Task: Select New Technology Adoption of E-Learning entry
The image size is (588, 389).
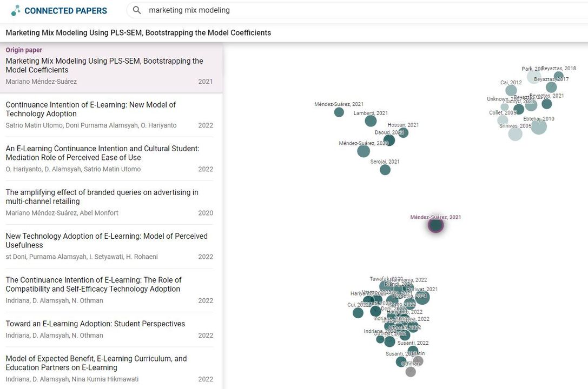Action: point(109,246)
